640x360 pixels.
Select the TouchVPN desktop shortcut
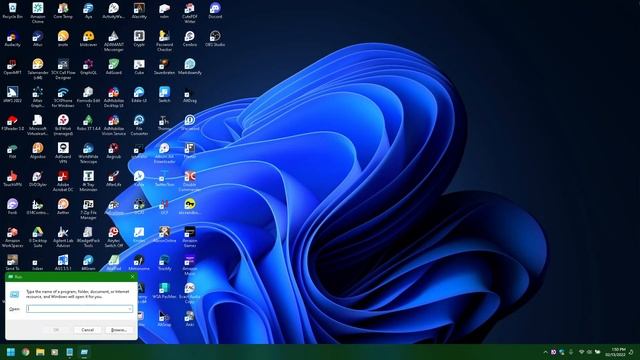click(x=12, y=179)
